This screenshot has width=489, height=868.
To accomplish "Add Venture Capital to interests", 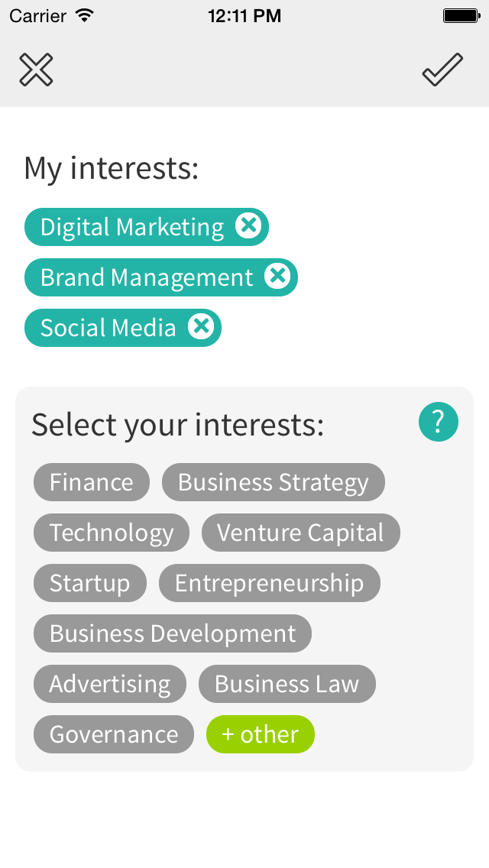I will (x=300, y=533).
